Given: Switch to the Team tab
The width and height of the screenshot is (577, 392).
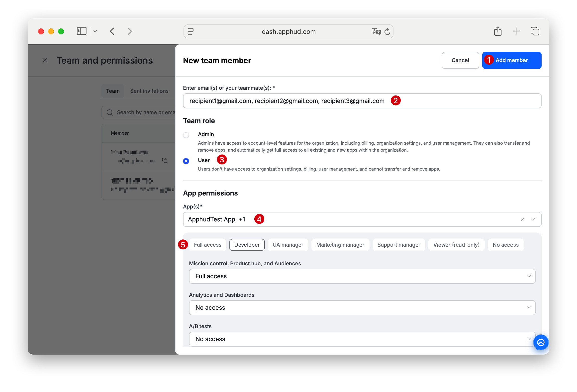Looking at the screenshot, I should (x=113, y=91).
